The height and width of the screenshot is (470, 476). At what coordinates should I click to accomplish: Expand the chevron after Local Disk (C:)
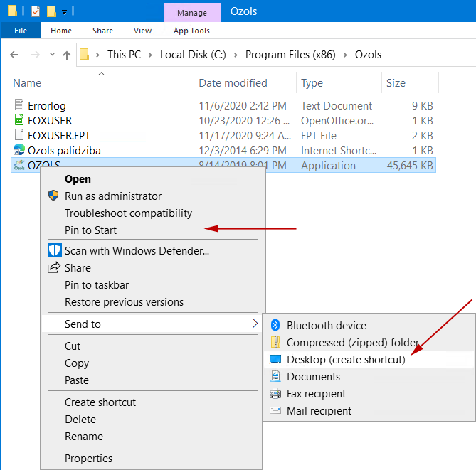[x=236, y=55]
